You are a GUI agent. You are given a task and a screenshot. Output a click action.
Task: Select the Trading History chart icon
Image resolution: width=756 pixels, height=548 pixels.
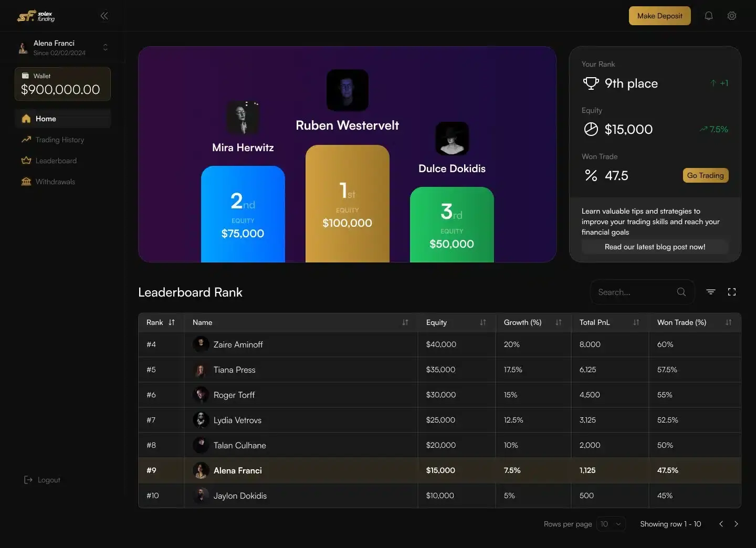(26, 140)
